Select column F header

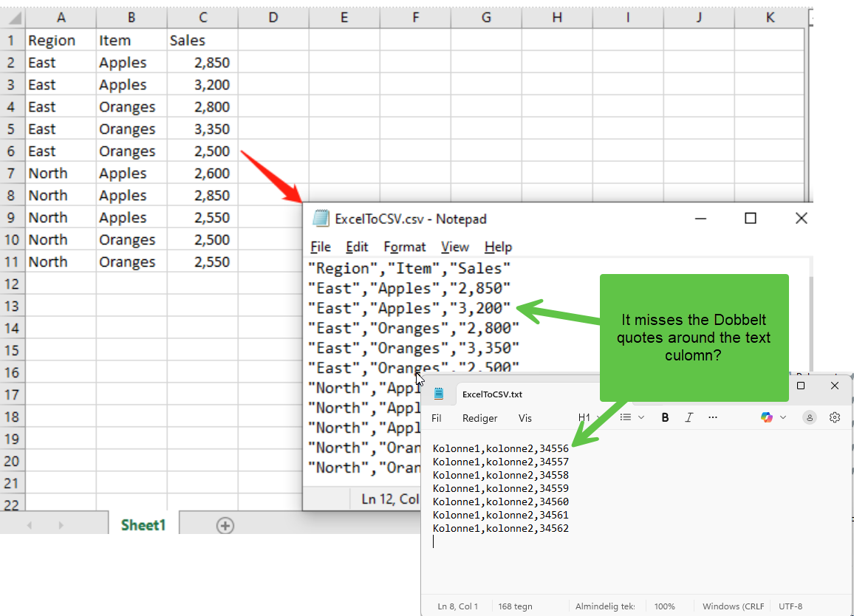[x=416, y=18]
